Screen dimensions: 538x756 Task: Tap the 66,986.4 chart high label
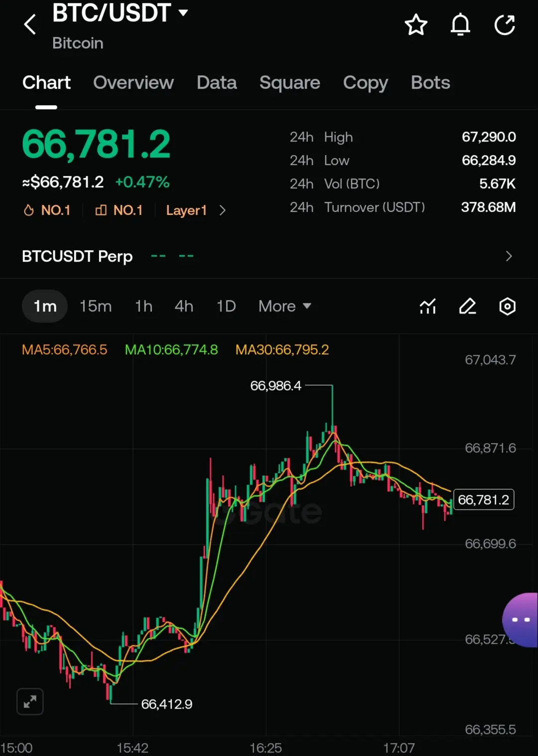(x=275, y=386)
